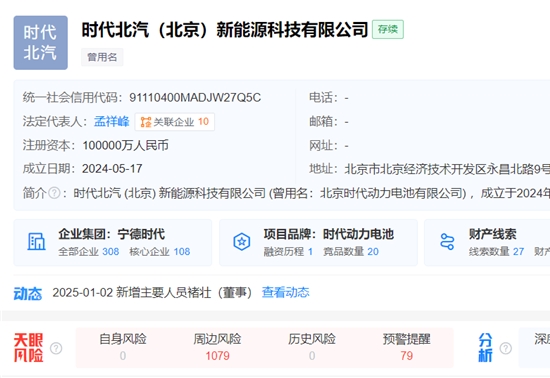The width and height of the screenshot is (550, 378).
Task: Open legal representative 孟祥峰 link
Action: click(x=112, y=121)
